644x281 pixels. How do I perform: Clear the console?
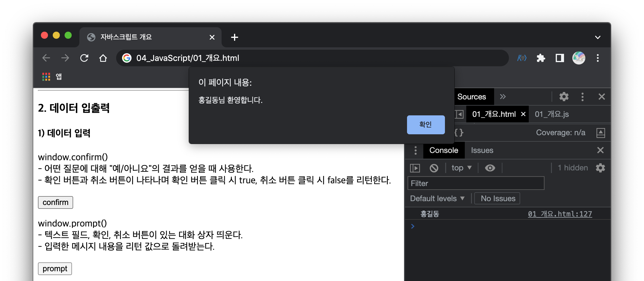click(x=434, y=168)
